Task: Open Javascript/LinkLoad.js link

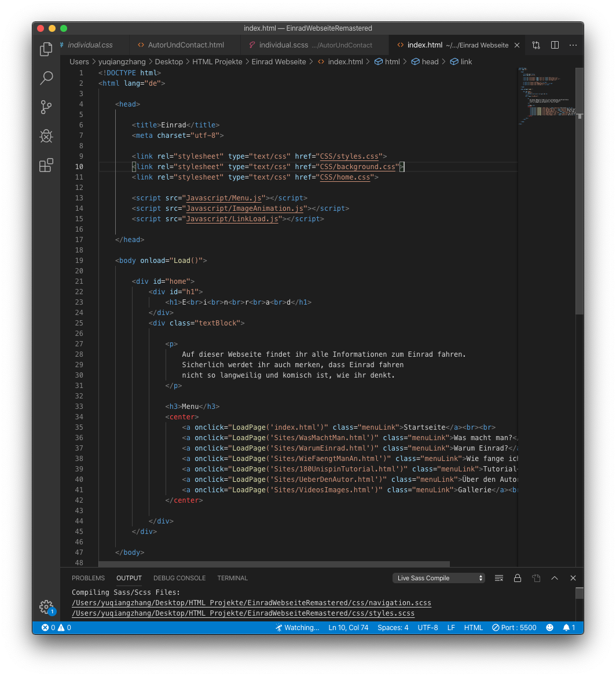Action: coord(232,219)
